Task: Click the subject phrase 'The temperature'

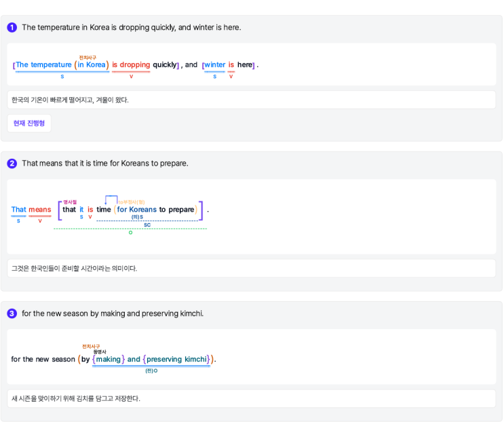Action: pyautogui.click(x=43, y=65)
